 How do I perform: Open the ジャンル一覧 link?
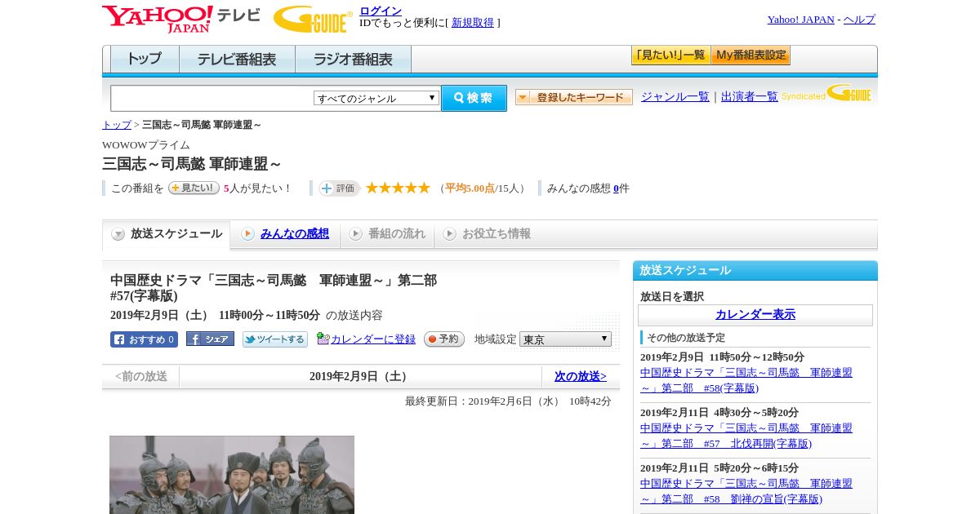pos(675,96)
